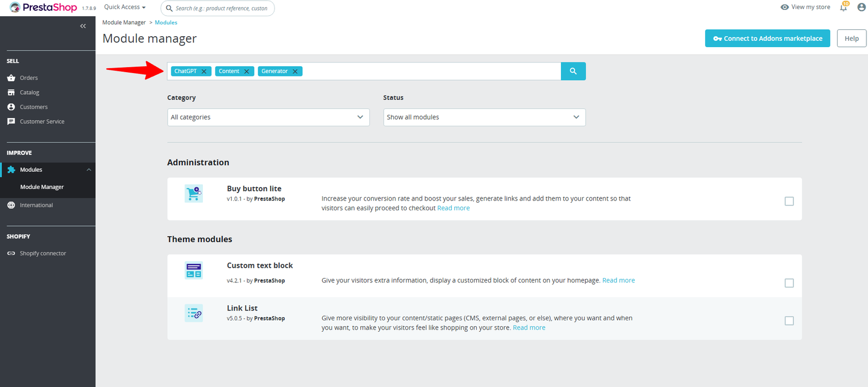The image size is (868, 387).
Task: Click the Theme modules section heading
Action: click(x=200, y=239)
